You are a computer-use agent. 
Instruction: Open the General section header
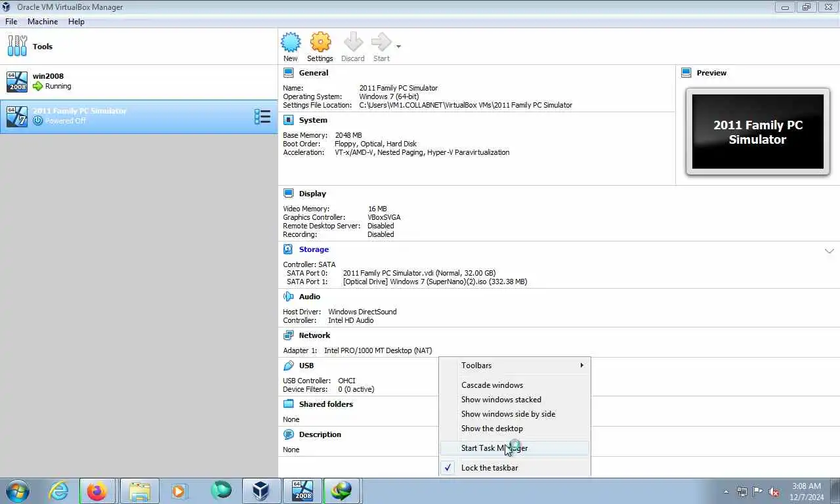[x=314, y=73]
